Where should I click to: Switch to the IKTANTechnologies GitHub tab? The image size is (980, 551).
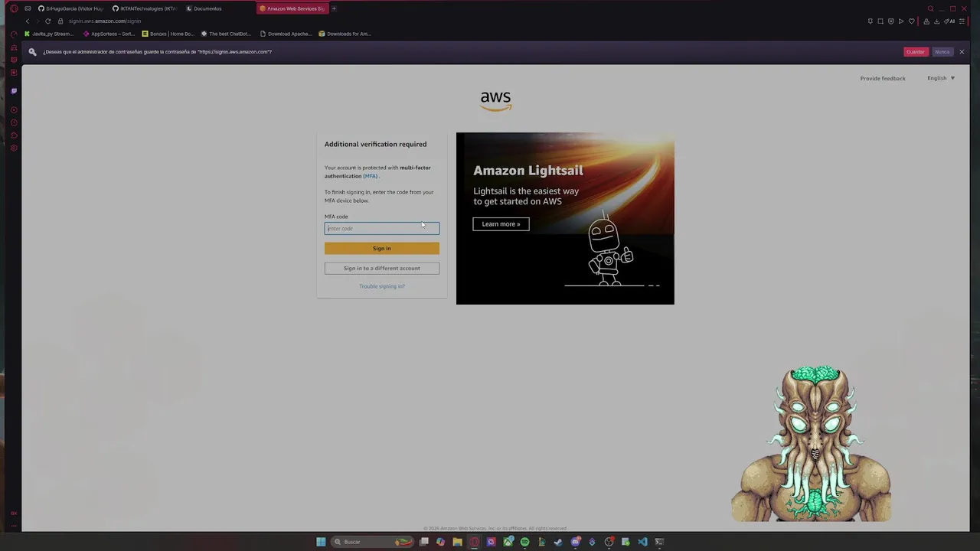coord(144,8)
